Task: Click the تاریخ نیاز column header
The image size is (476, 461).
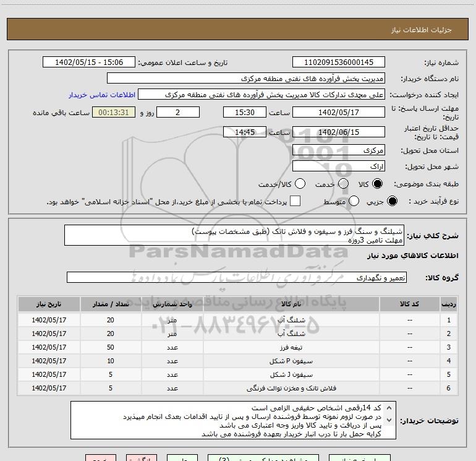Action: pos(49,304)
